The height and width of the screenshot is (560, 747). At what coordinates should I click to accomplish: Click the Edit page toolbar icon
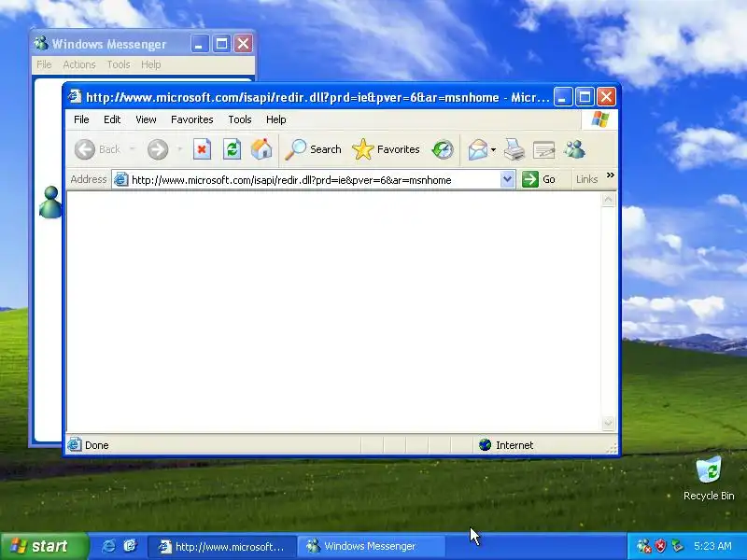pos(543,149)
